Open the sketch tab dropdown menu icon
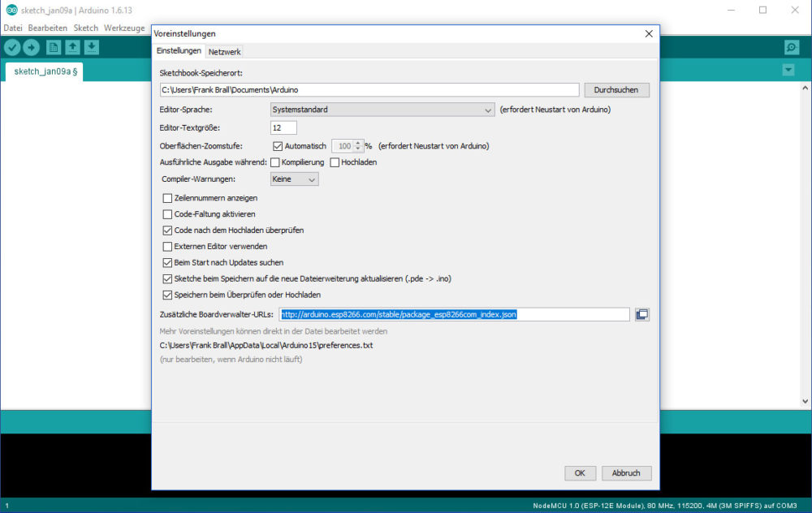Image resolution: width=812 pixels, height=513 pixels. 787,71
